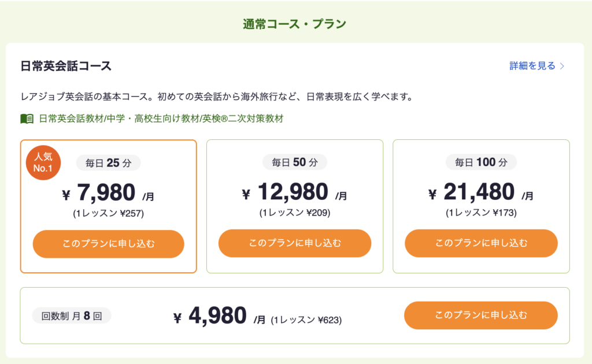Apply for the 7,980 yen monthly plan

coord(109,243)
